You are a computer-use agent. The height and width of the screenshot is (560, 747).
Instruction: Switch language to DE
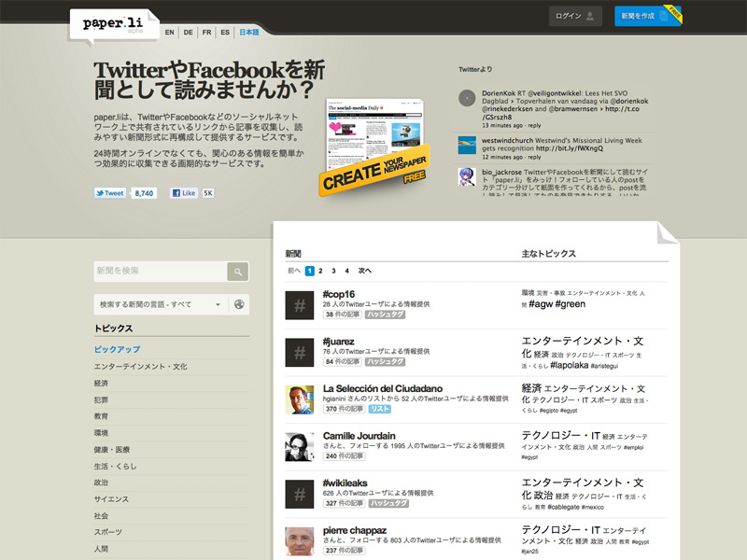pos(189,33)
